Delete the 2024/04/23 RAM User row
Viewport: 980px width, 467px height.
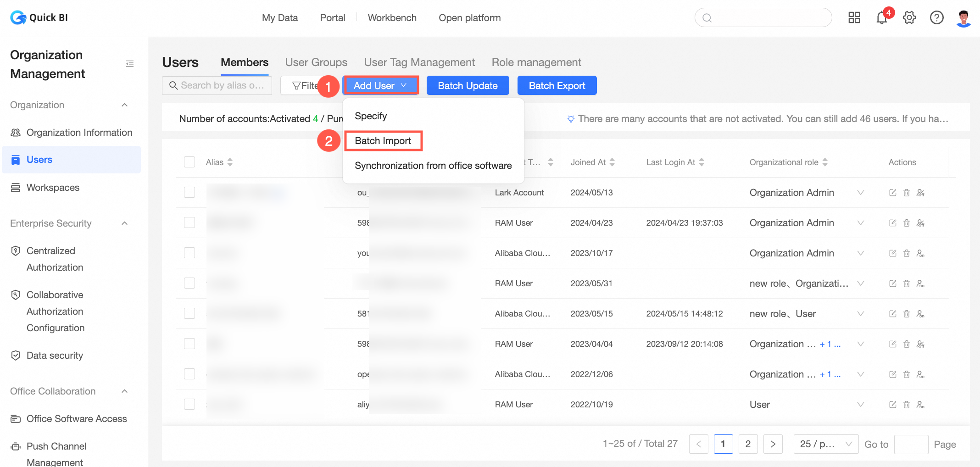point(906,223)
